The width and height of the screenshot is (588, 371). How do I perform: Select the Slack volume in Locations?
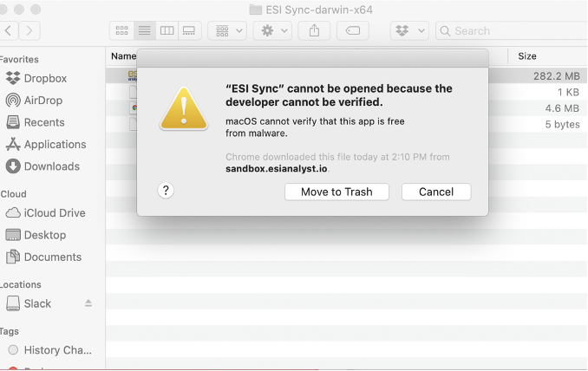pos(29,303)
